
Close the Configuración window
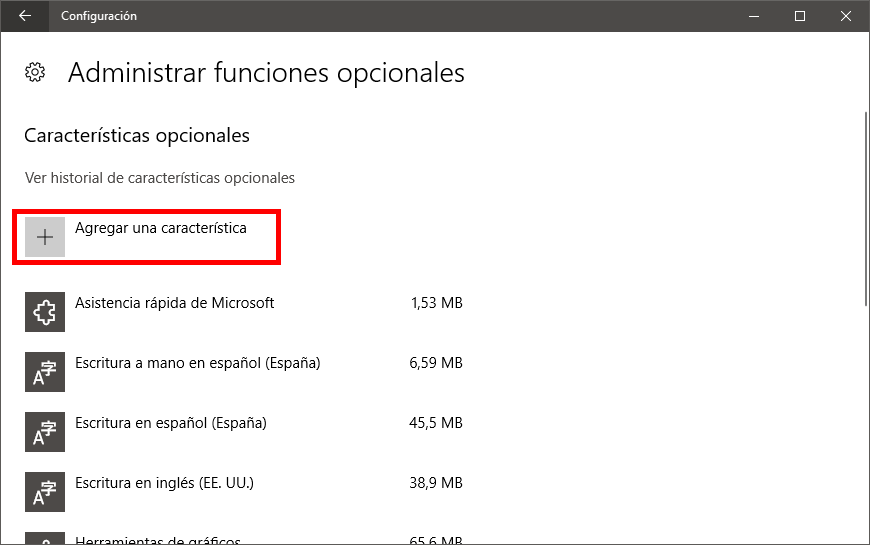click(846, 16)
